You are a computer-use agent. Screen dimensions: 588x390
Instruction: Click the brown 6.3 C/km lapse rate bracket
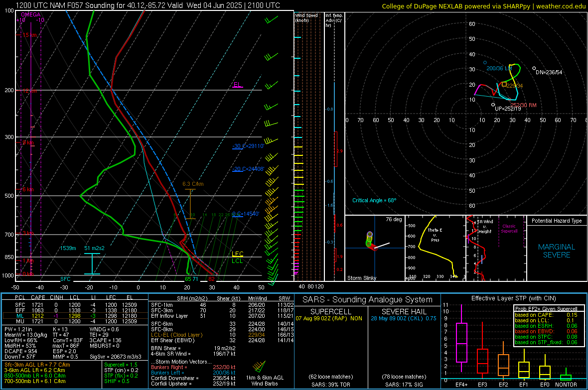[190, 204]
